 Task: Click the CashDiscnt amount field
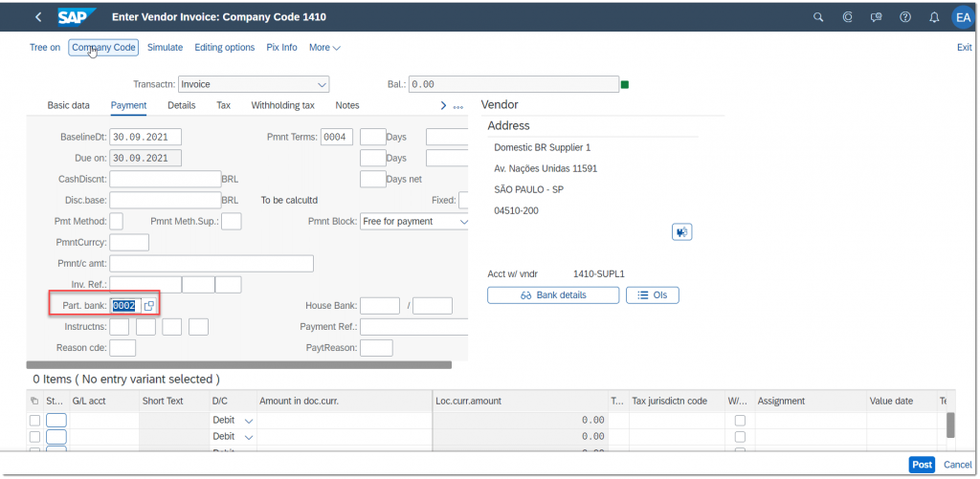point(165,179)
